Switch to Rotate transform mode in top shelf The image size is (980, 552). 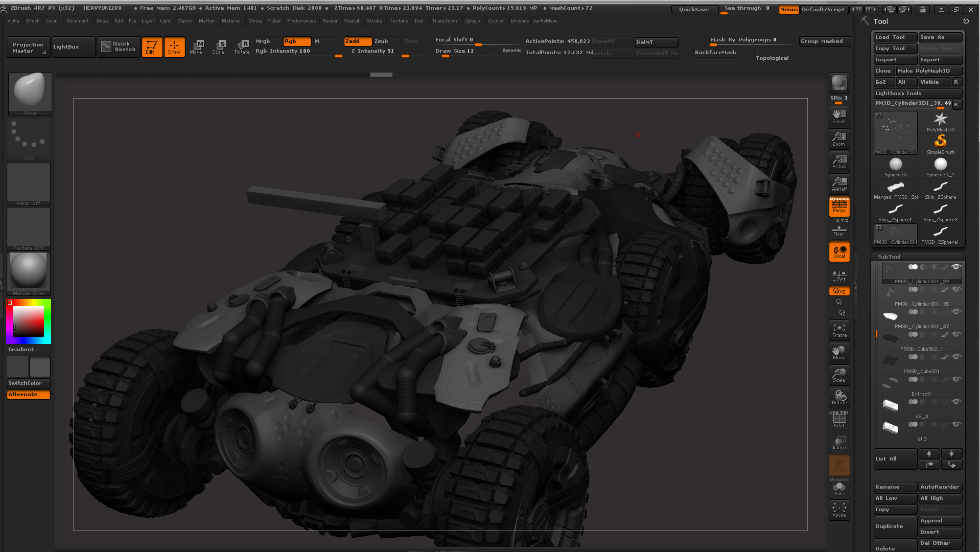(242, 47)
